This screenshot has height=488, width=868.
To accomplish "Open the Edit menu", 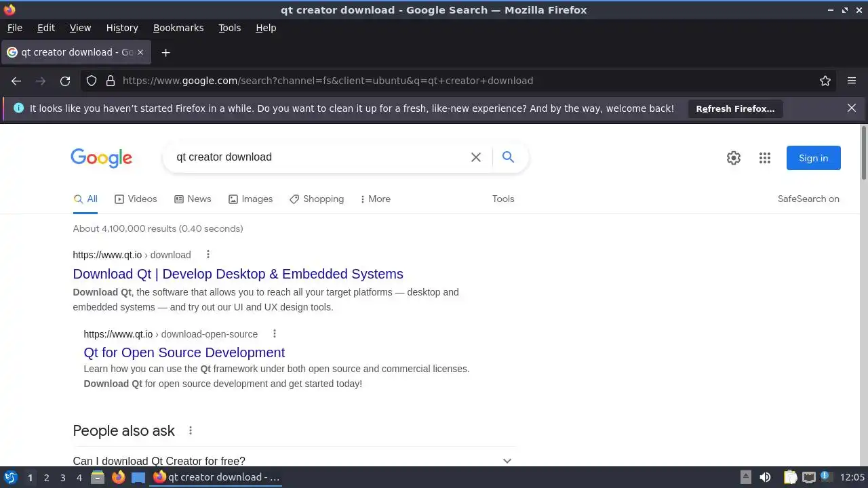I will coord(46,28).
